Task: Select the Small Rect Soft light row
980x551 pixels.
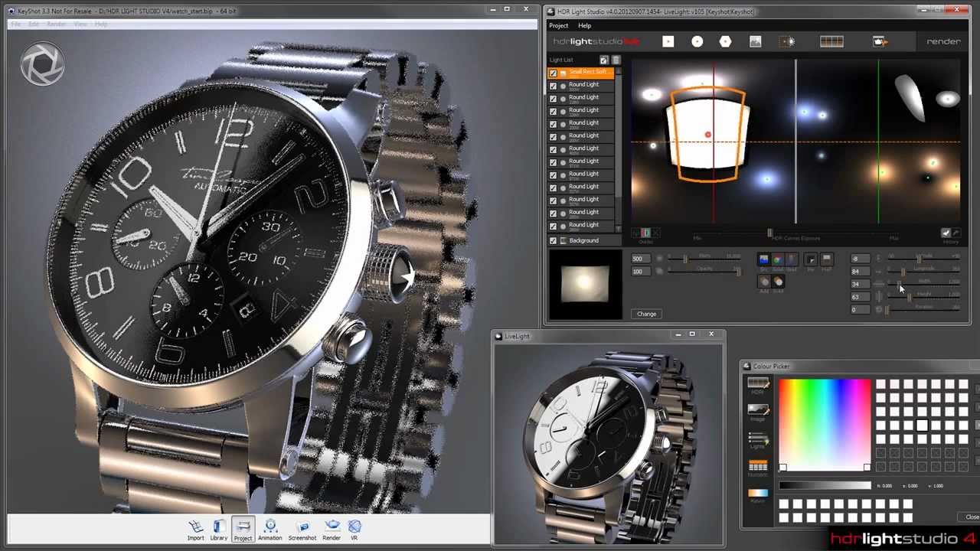Action: (x=580, y=73)
